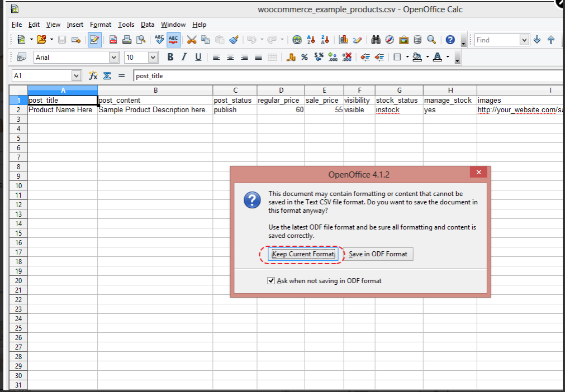This screenshot has height=392, width=565.
Task: Expand Borders dropdown arrow
Action: pos(407,57)
